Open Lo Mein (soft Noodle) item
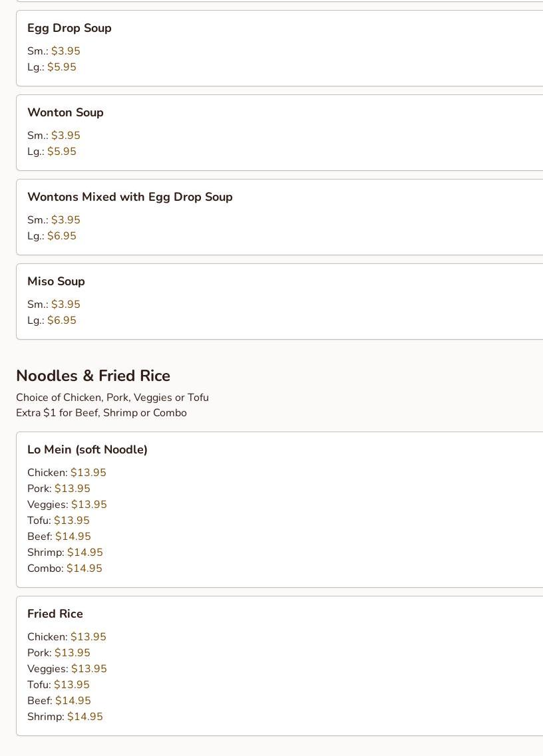The image size is (543, 756). tap(87, 449)
